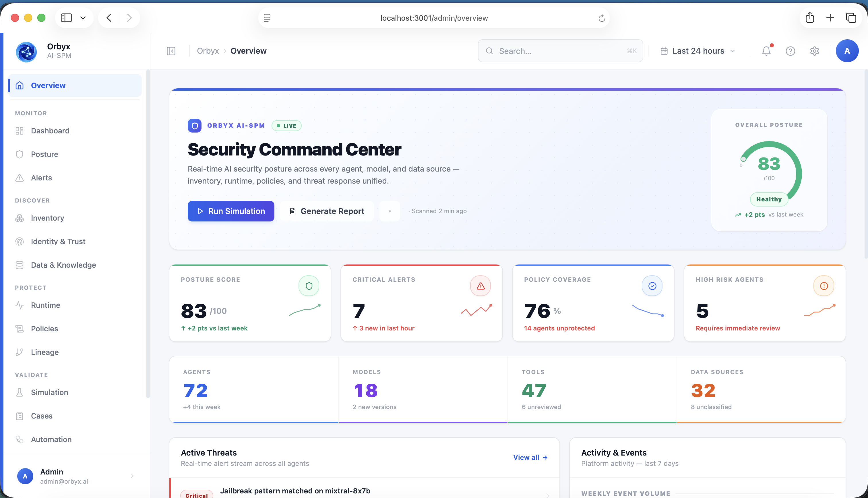Open settings gear icon in header
The height and width of the screenshot is (498, 868).
tap(814, 51)
